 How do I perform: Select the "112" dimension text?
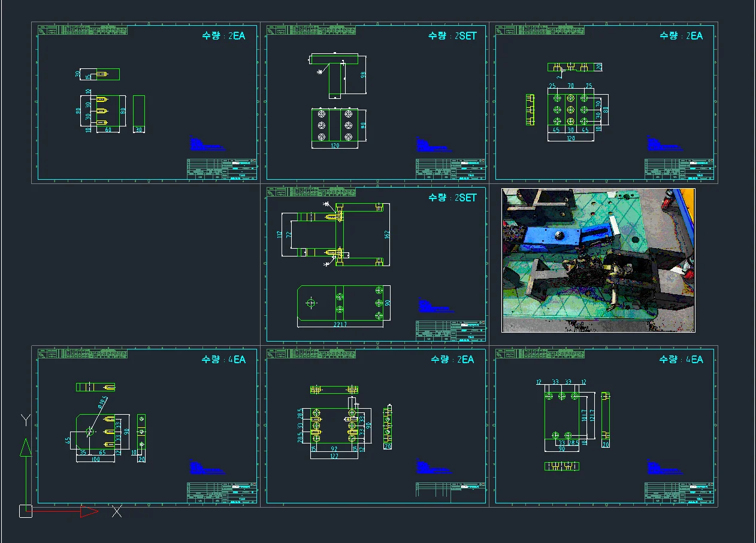280,235
